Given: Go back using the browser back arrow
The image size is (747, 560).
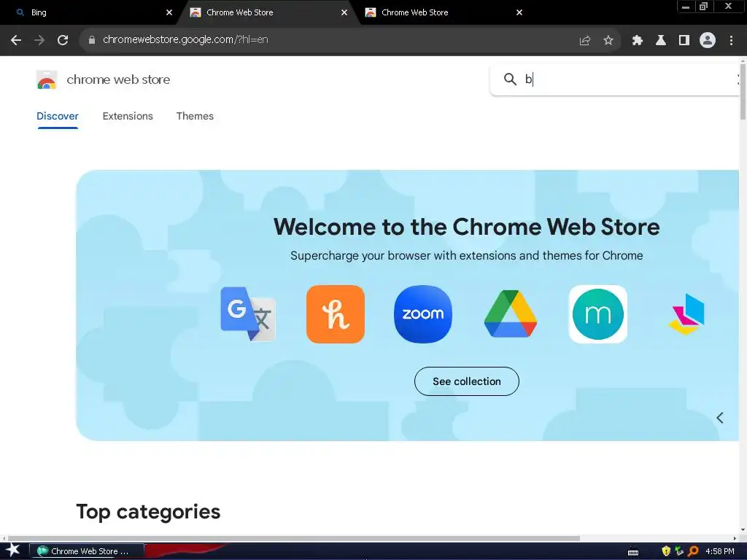Looking at the screenshot, I should point(16,40).
